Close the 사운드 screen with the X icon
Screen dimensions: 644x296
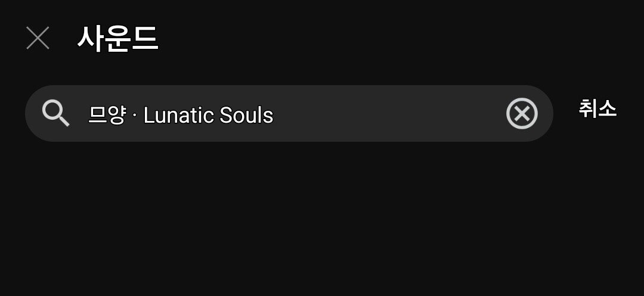coord(38,39)
